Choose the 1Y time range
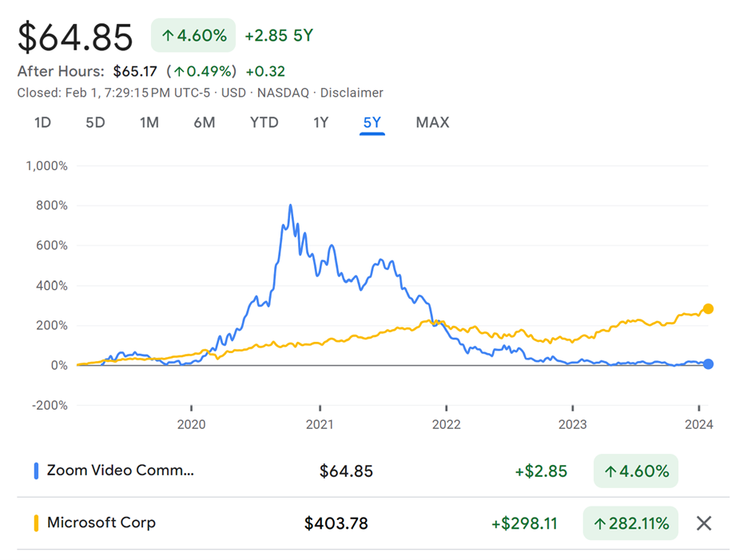 point(320,122)
